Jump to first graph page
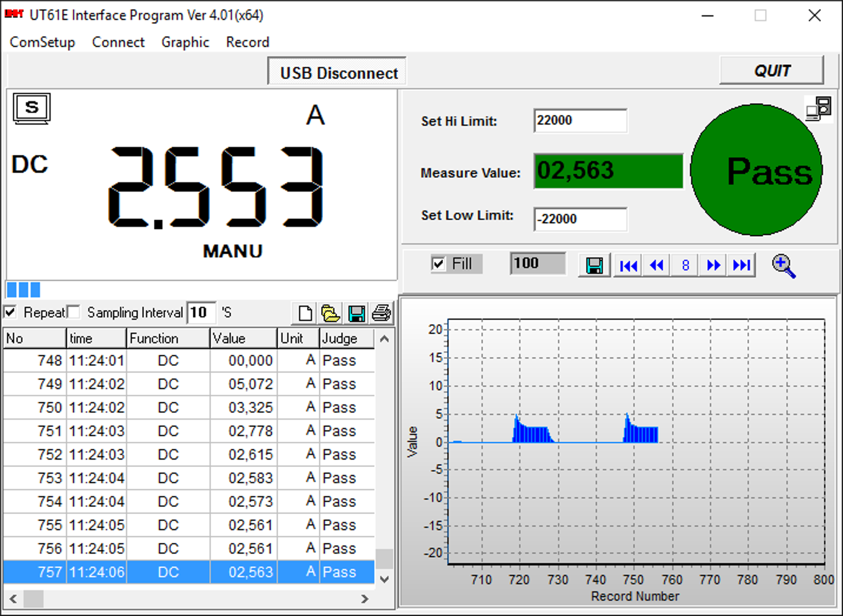Image resolution: width=843 pixels, height=616 pixels. click(629, 265)
